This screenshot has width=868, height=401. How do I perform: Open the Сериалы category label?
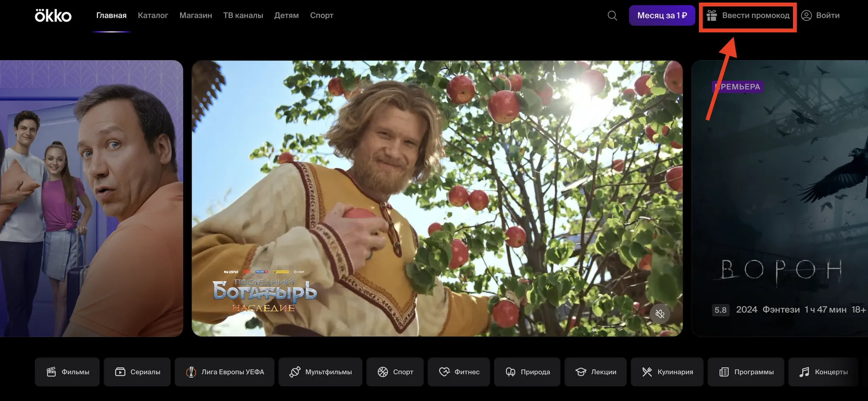click(145, 372)
